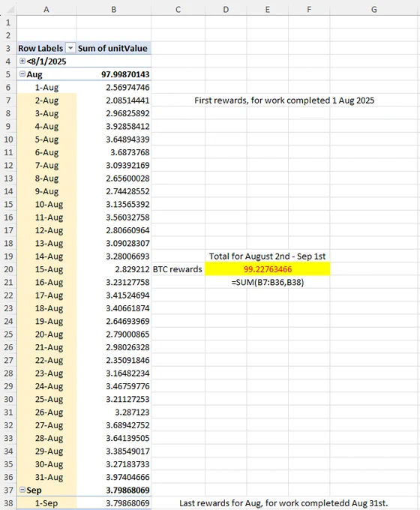Collapse the Aug group
The width and height of the screenshot is (420, 510).
click(x=22, y=73)
